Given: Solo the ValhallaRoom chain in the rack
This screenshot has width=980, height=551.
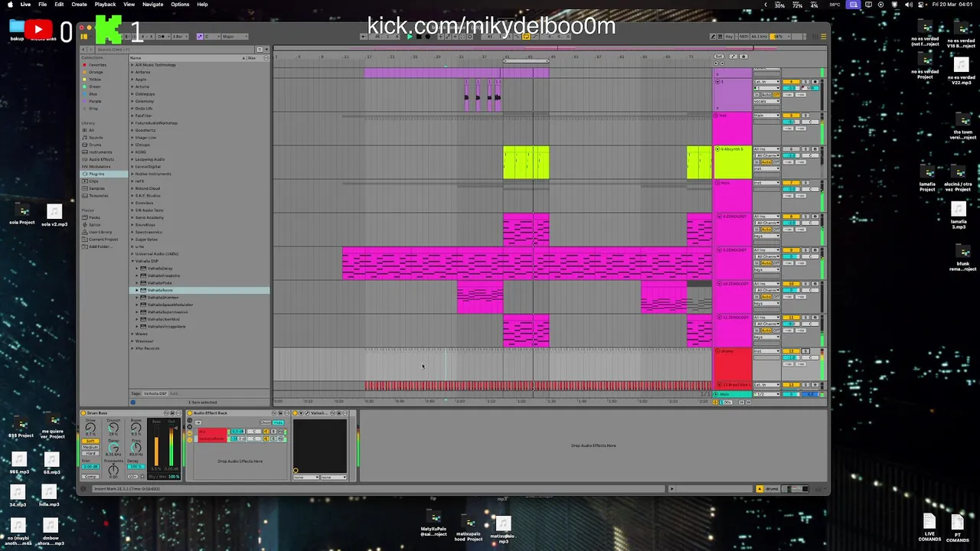Looking at the screenshot, I should tap(273, 439).
